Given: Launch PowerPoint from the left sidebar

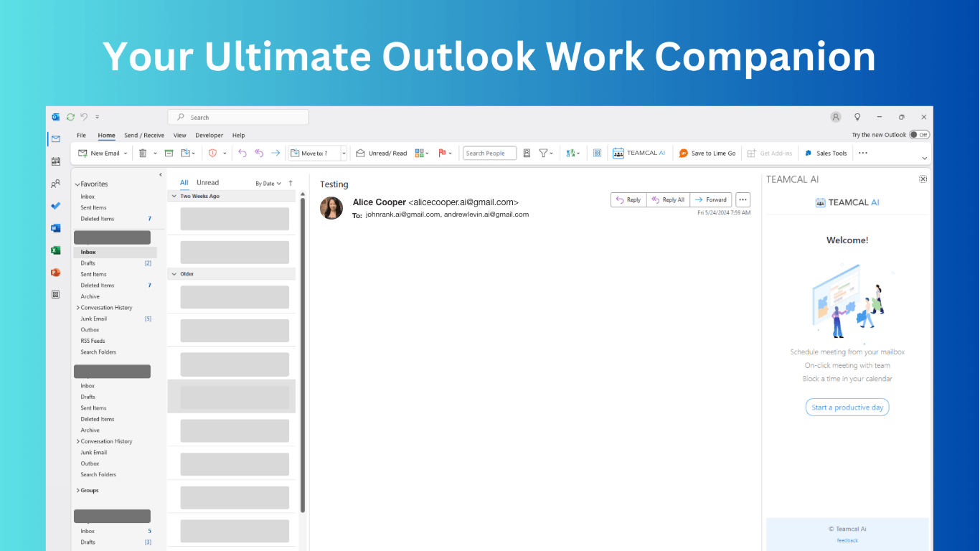Looking at the screenshot, I should click(55, 273).
